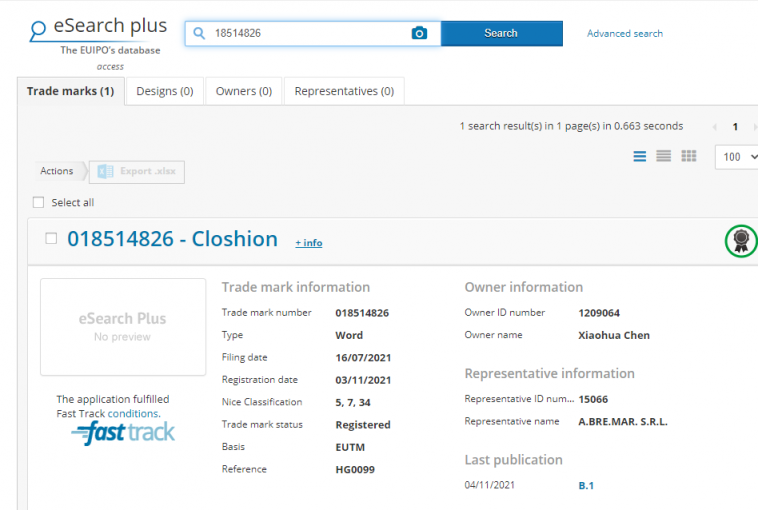Switch to list view icon
The height and width of the screenshot is (510, 758).
[640, 157]
